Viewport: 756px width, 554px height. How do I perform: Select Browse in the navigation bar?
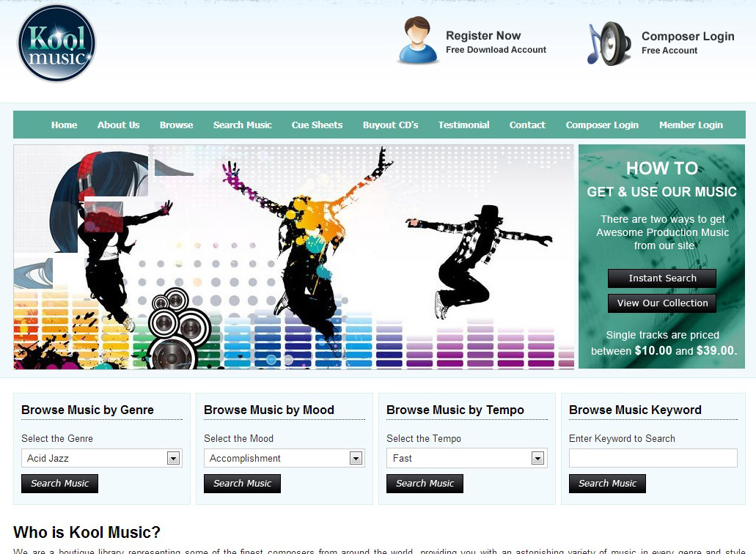click(x=177, y=125)
